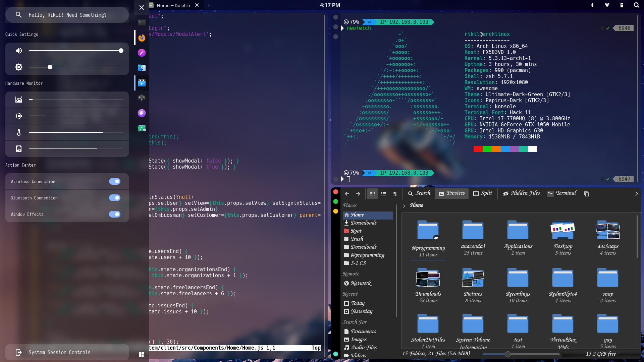This screenshot has height=362, width=644.
Task: Switch Dolphin to icons view mode
Action: pyautogui.click(x=372, y=194)
